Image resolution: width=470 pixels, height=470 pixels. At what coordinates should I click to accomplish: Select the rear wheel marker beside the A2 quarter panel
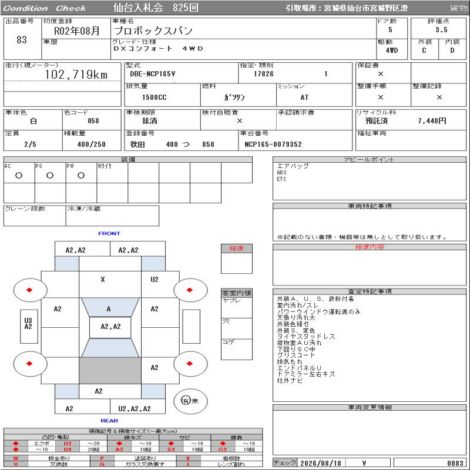click(x=190, y=363)
